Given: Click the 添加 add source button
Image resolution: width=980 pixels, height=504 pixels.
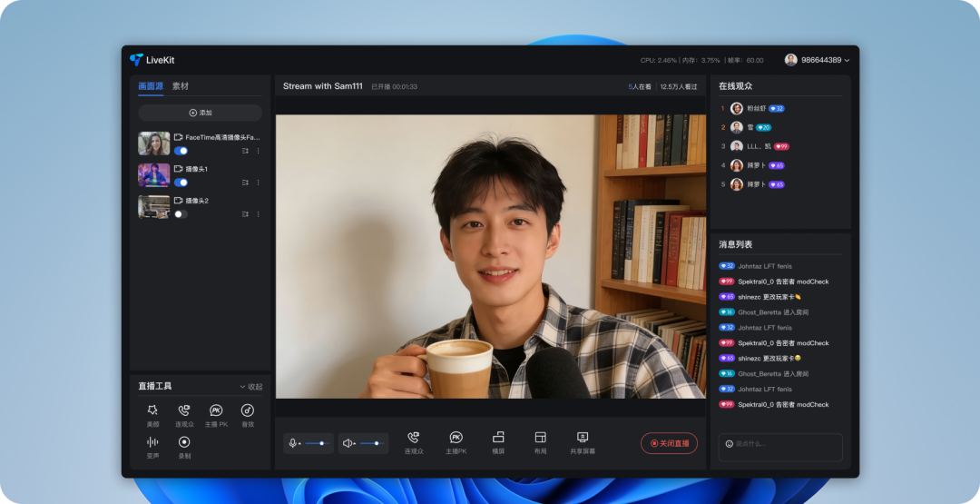Looking at the screenshot, I should pos(200,113).
